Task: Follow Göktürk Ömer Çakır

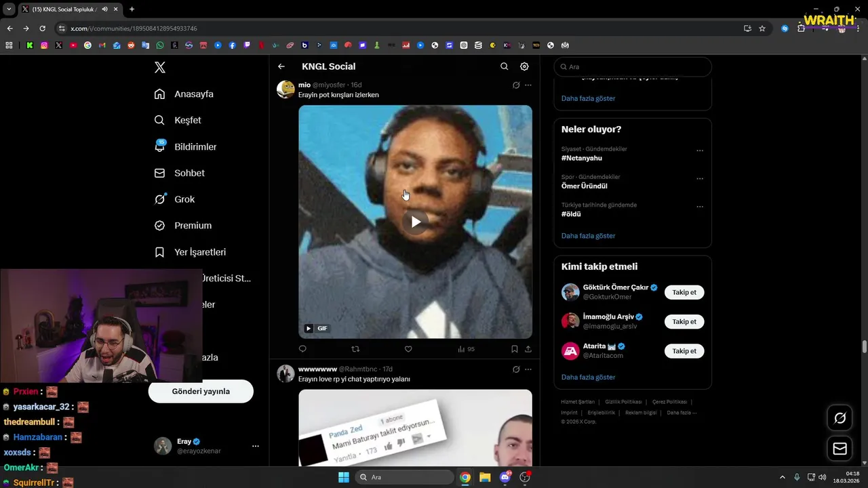Action: coord(684,292)
